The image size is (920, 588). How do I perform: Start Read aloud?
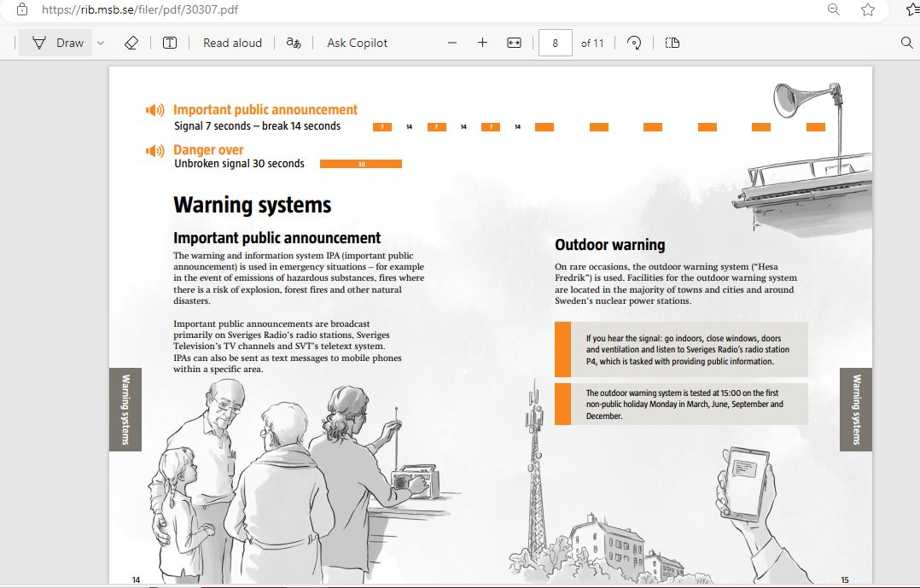click(x=232, y=43)
